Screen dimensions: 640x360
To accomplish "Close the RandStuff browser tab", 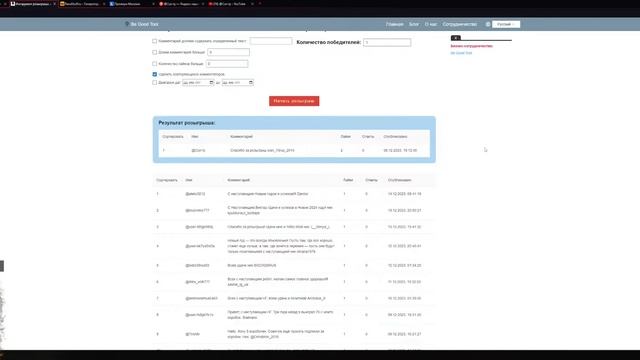I will (x=104, y=4).
